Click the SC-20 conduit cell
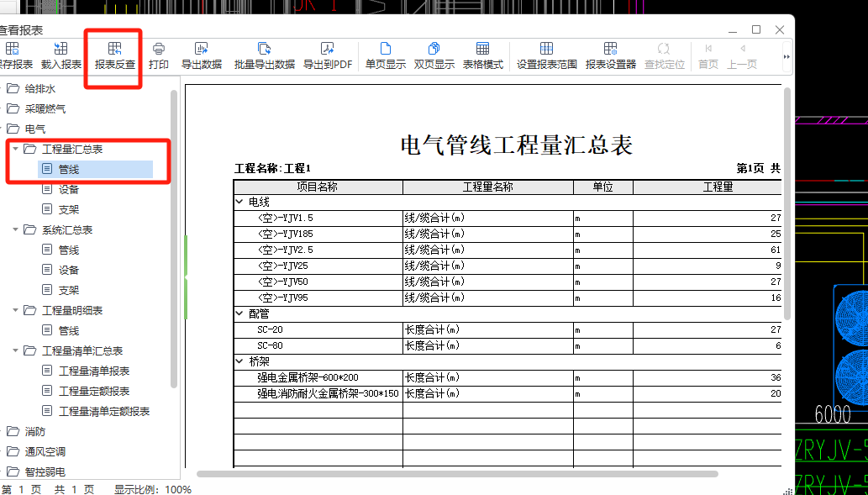868x495 pixels. pyautogui.click(x=318, y=330)
